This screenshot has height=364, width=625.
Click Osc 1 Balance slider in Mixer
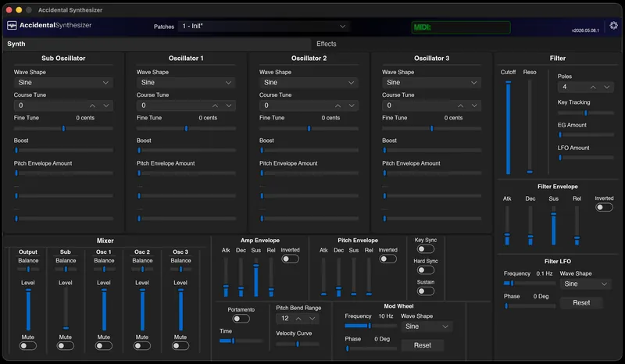click(x=104, y=269)
